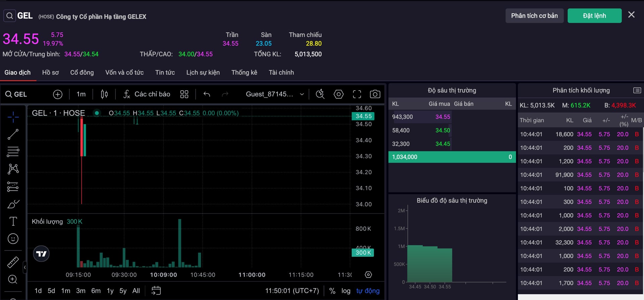
Task: Open chart settings hexagon icon
Action: pos(338,94)
